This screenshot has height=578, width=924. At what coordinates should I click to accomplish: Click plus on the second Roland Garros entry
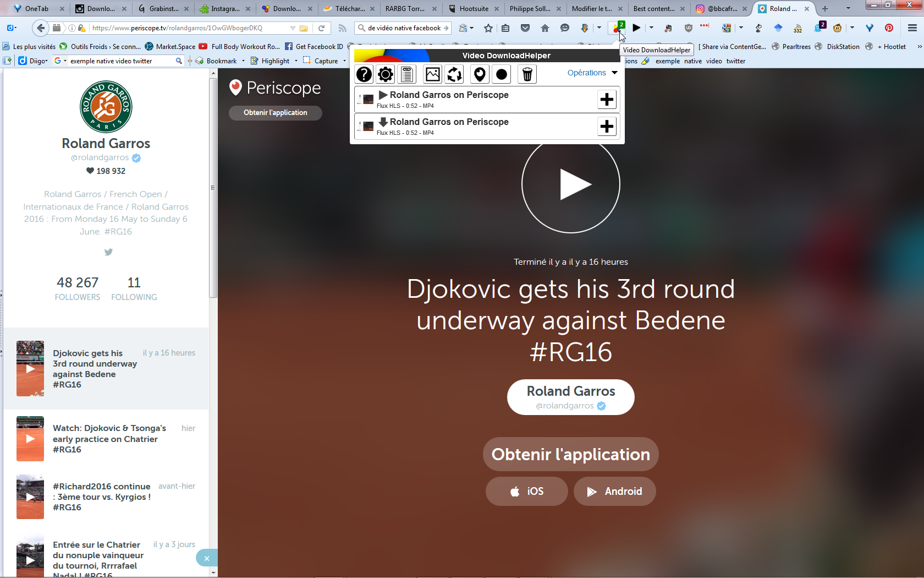pos(607,127)
